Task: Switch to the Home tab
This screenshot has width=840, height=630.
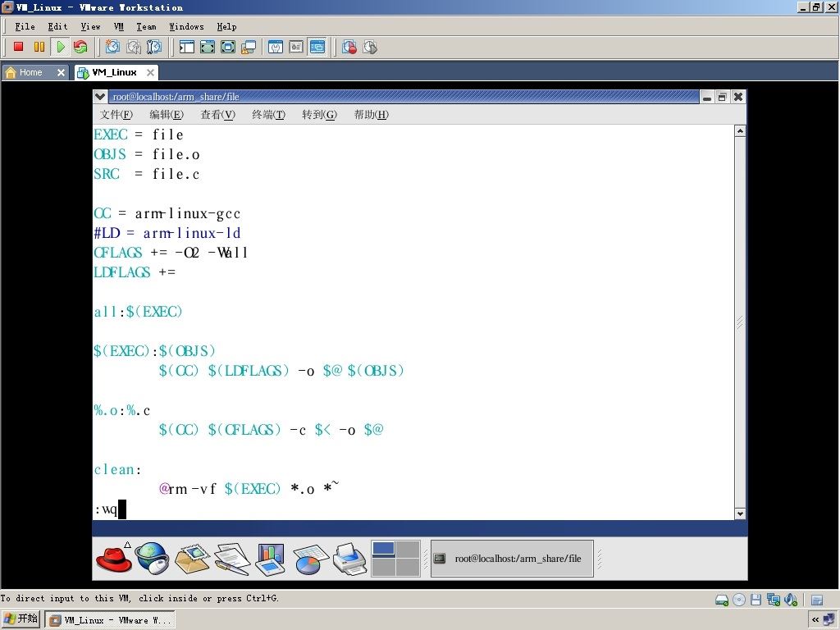Action: [30, 72]
